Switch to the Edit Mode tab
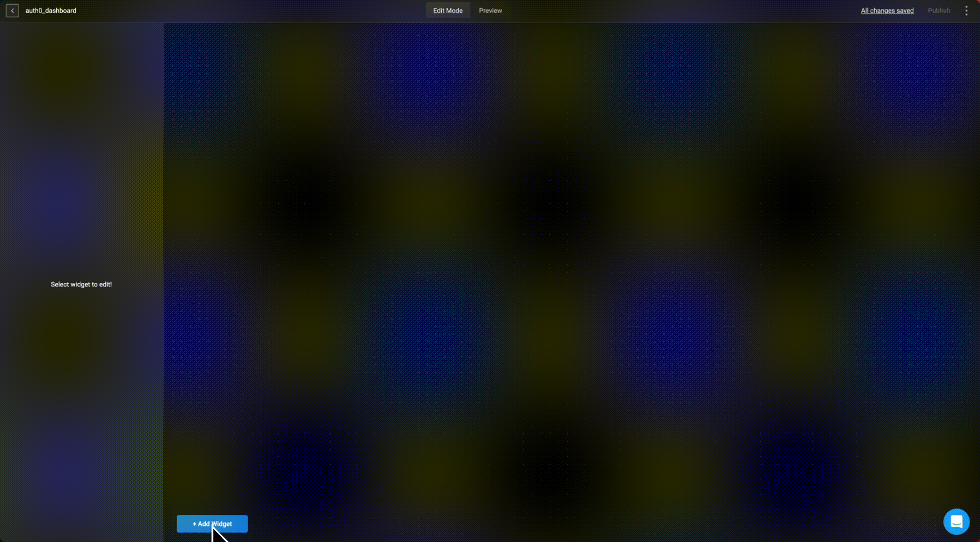The image size is (980, 542). pyautogui.click(x=448, y=11)
